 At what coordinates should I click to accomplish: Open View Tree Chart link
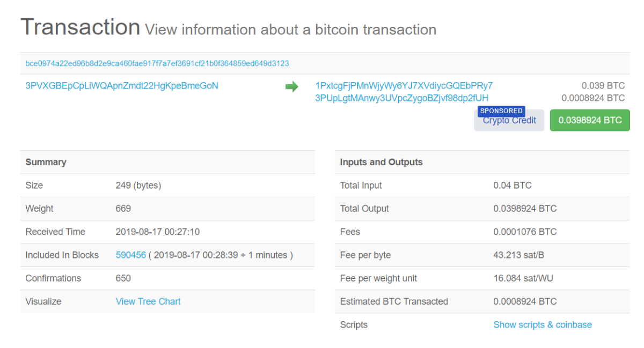(x=148, y=301)
